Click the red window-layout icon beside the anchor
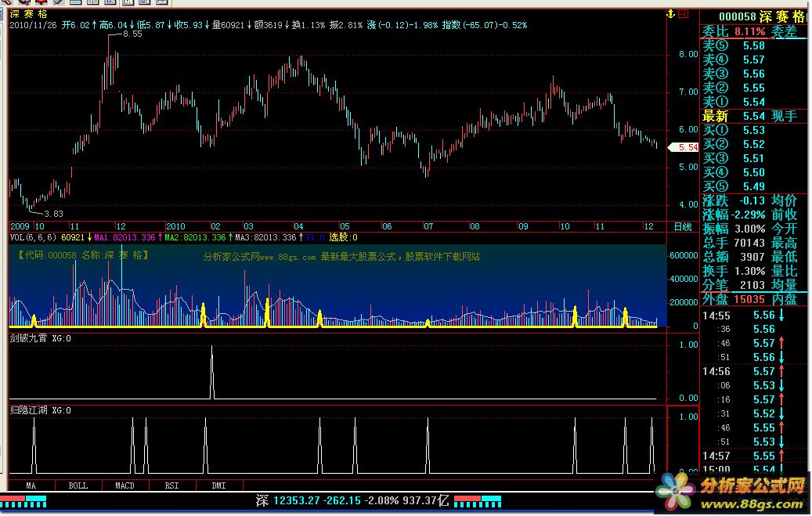Screen dimensions: 812x516 pos(683,14)
